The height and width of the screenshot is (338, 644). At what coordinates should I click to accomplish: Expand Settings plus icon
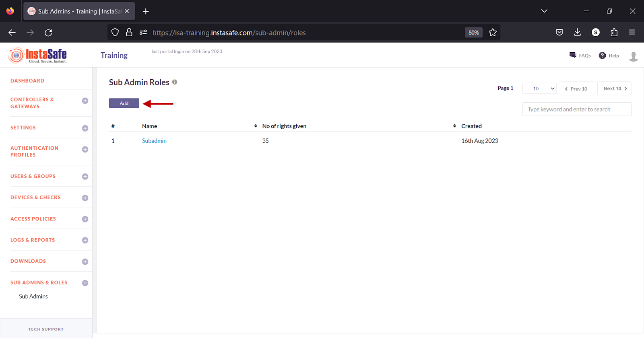tap(85, 128)
